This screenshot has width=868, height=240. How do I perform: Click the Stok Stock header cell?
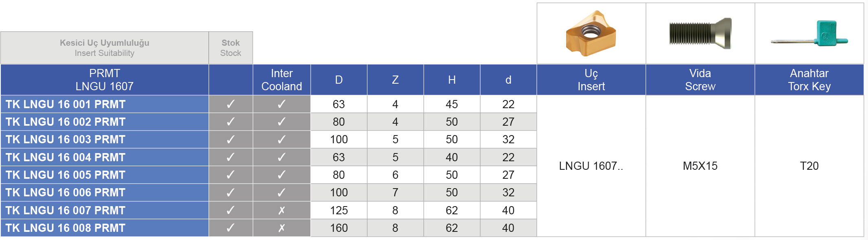click(231, 48)
